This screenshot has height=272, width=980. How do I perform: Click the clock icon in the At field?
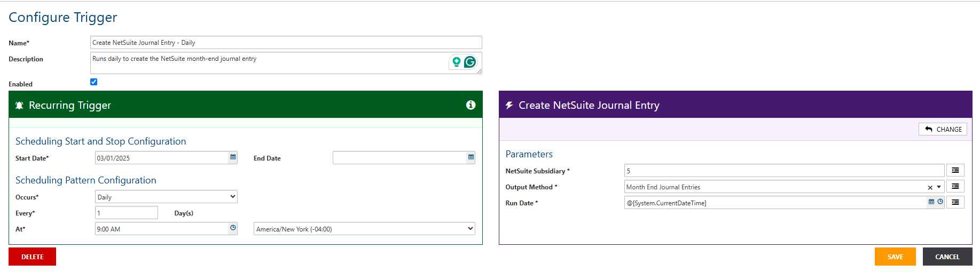point(233,228)
